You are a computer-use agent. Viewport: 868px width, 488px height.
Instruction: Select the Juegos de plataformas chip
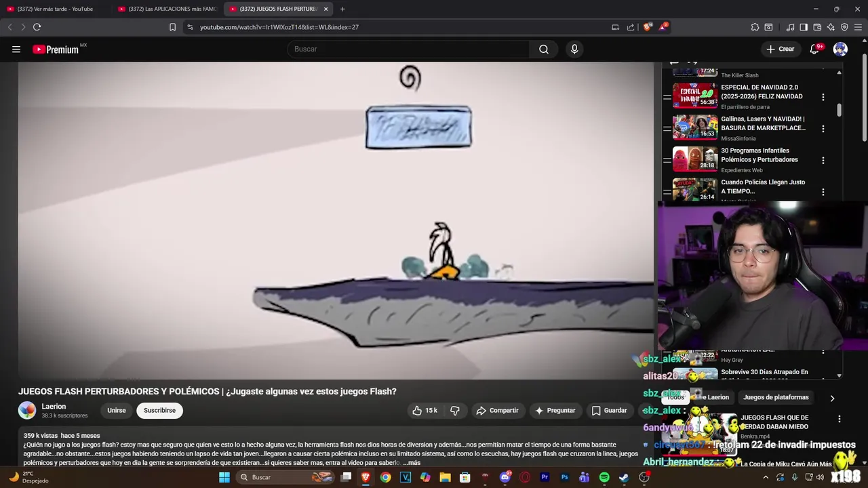(776, 397)
